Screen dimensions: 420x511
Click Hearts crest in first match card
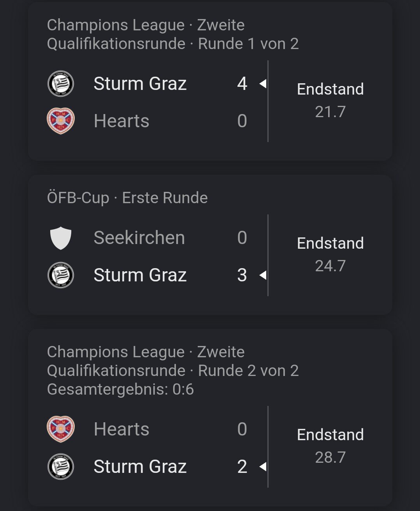61,121
